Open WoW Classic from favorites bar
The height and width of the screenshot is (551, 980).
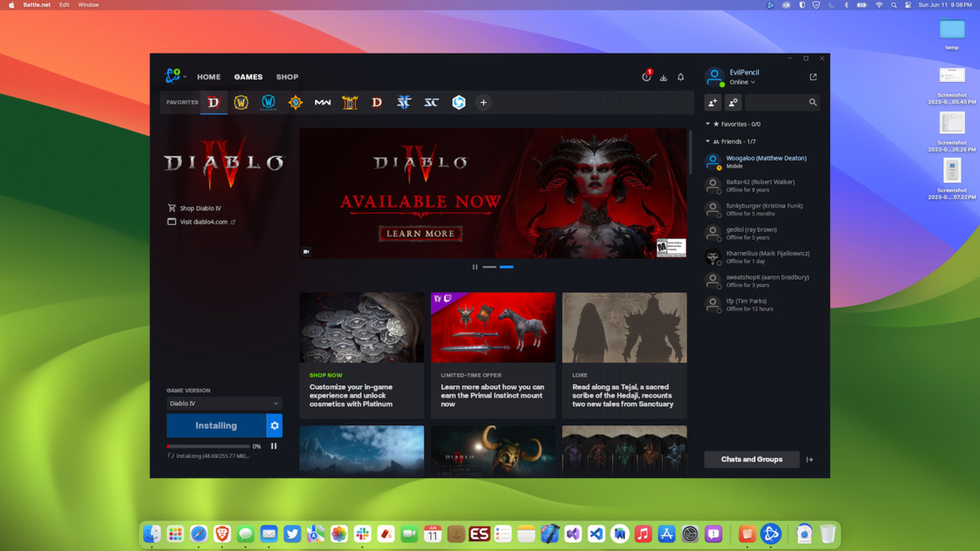click(268, 102)
